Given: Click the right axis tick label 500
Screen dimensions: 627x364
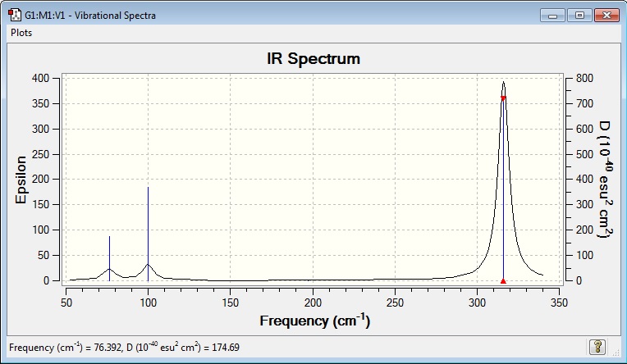Looking at the screenshot, I should 584,154.
